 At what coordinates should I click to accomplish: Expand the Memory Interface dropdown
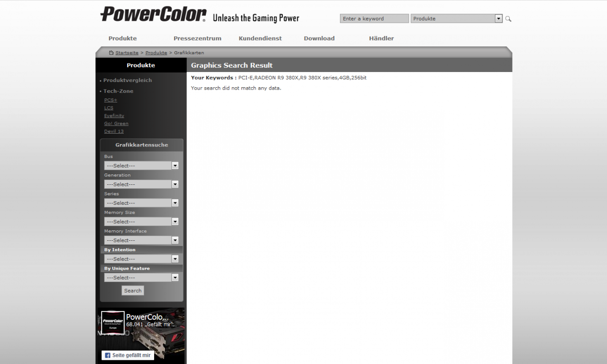[141, 240]
